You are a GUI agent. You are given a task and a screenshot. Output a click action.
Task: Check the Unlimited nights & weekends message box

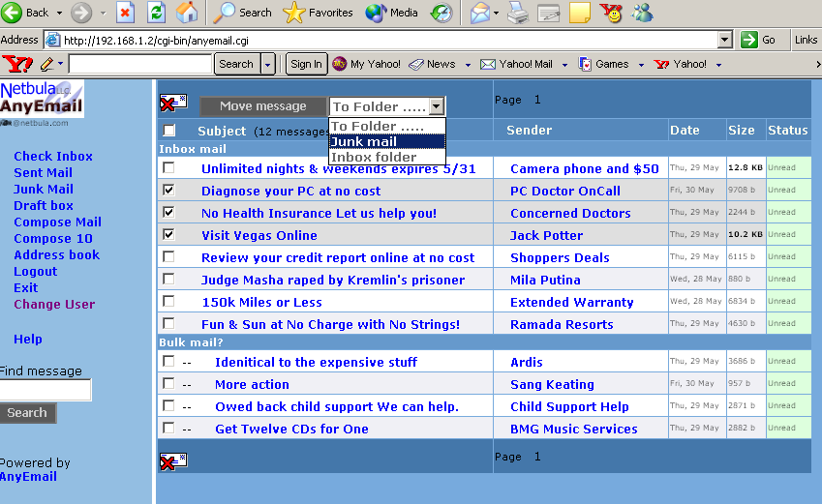(168, 167)
